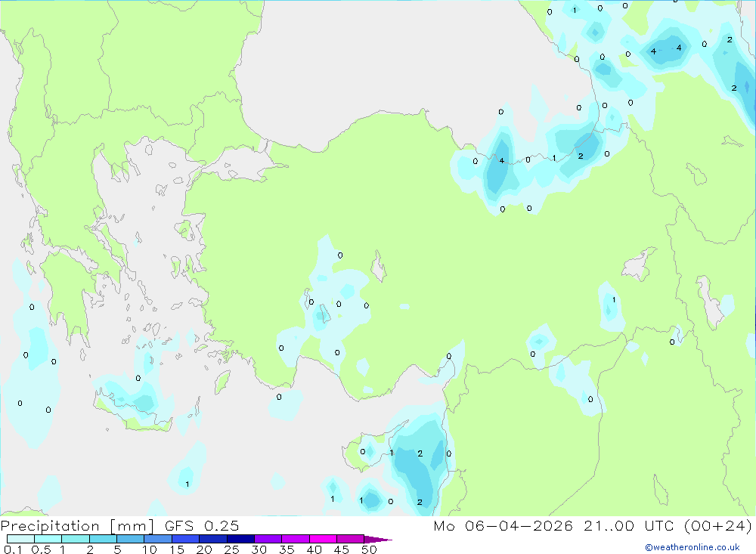Click the legend arrow tip above 50 mm
Viewport: 756px width, 554px height.
(378, 539)
